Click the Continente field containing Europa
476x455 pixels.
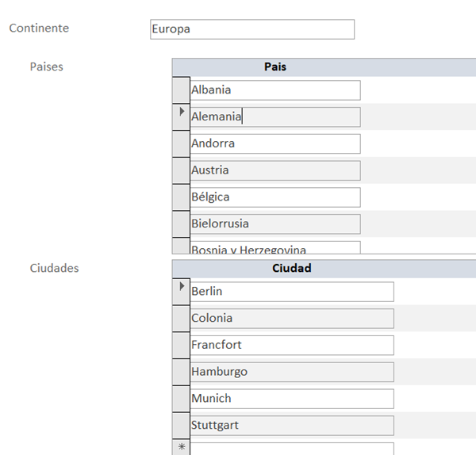tap(252, 29)
